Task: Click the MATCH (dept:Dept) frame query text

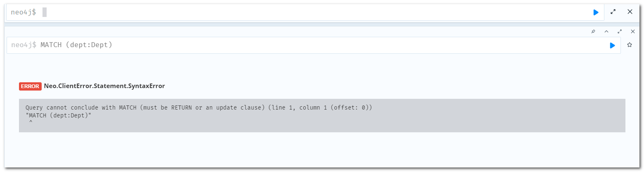Action: click(76, 45)
